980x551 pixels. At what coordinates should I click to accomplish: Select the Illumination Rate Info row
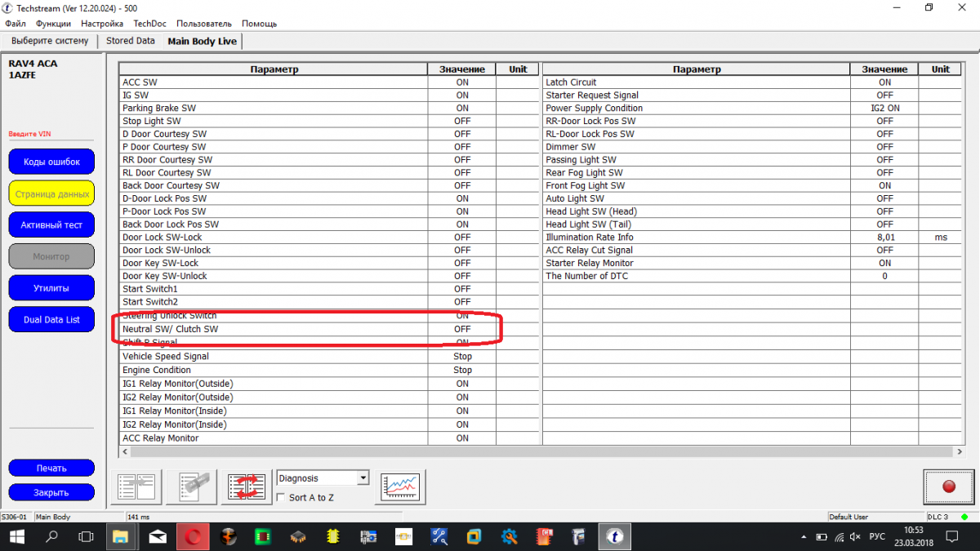click(x=753, y=238)
